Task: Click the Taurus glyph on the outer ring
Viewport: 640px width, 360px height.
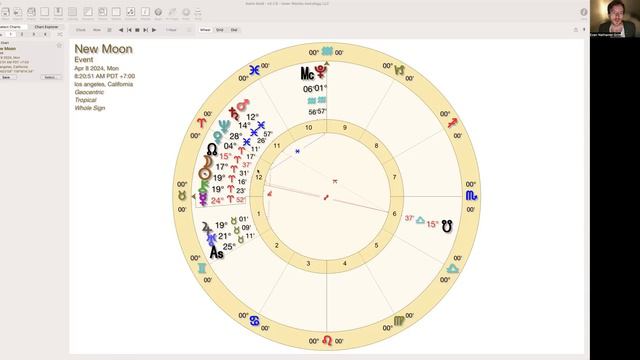Action: (182, 196)
